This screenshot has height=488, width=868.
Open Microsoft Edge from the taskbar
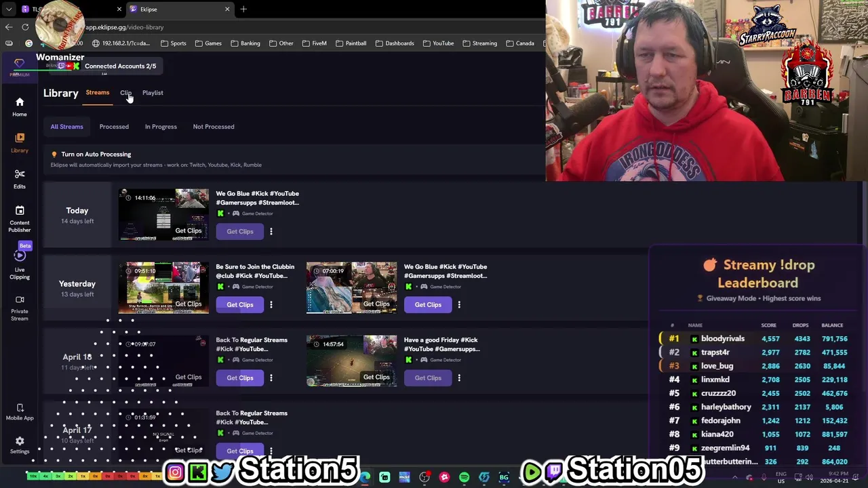(366, 477)
